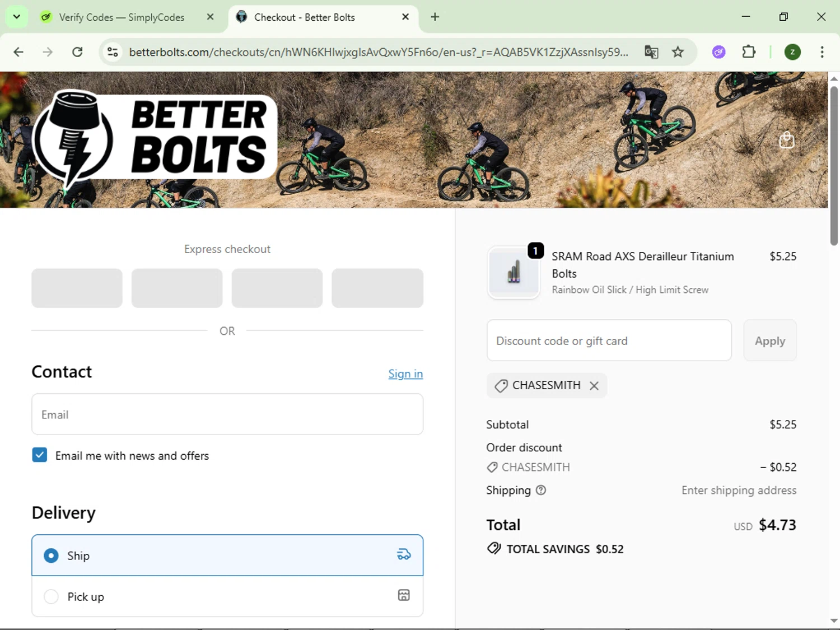Go forward with the forward arrow
The height and width of the screenshot is (630, 840).
[x=48, y=52]
